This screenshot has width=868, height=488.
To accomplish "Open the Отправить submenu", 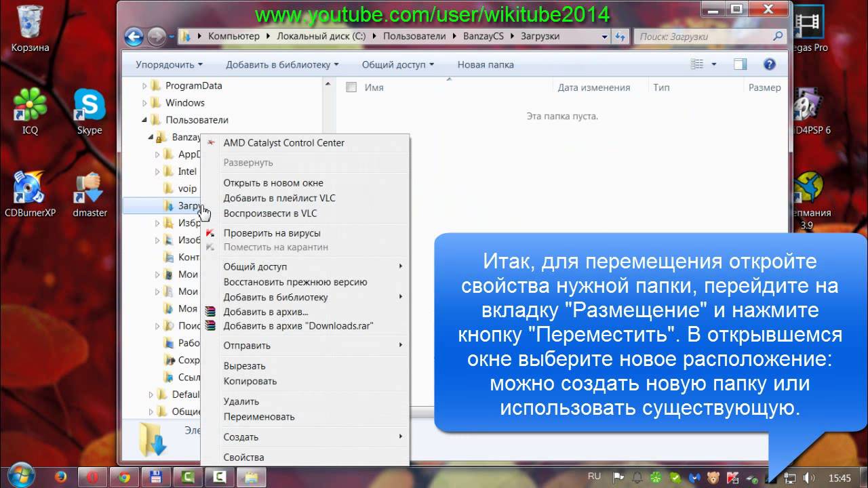I will coord(307,346).
